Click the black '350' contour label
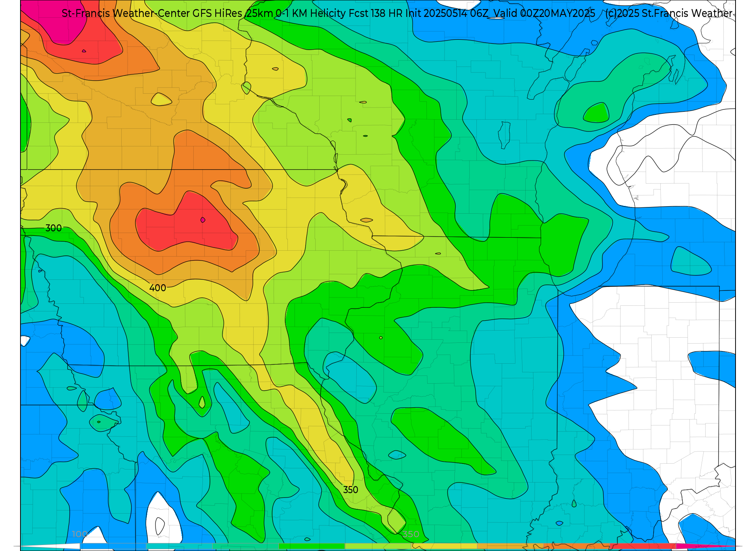Image resolution: width=756 pixels, height=551 pixels. click(x=350, y=490)
